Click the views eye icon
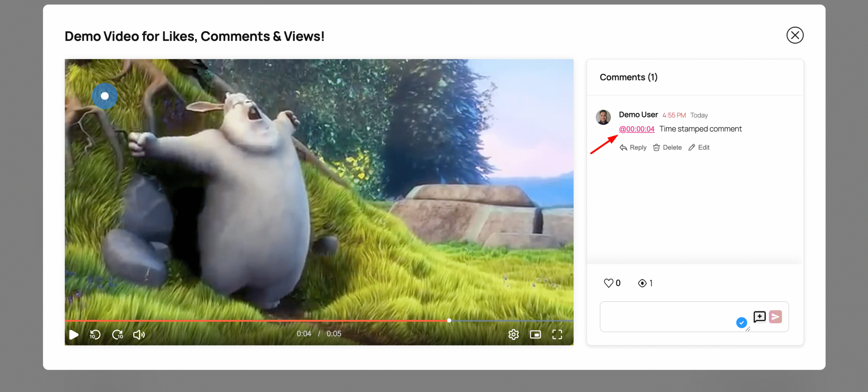Viewport: 868px width, 392px height. pyautogui.click(x=642, y=283)
